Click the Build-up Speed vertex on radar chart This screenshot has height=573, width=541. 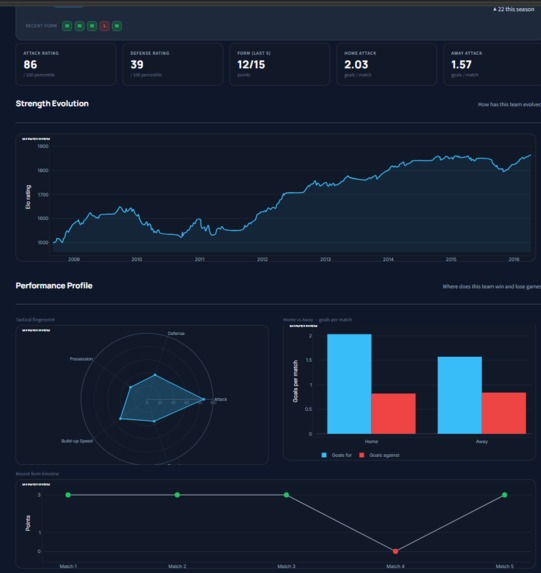pos(120,418)
